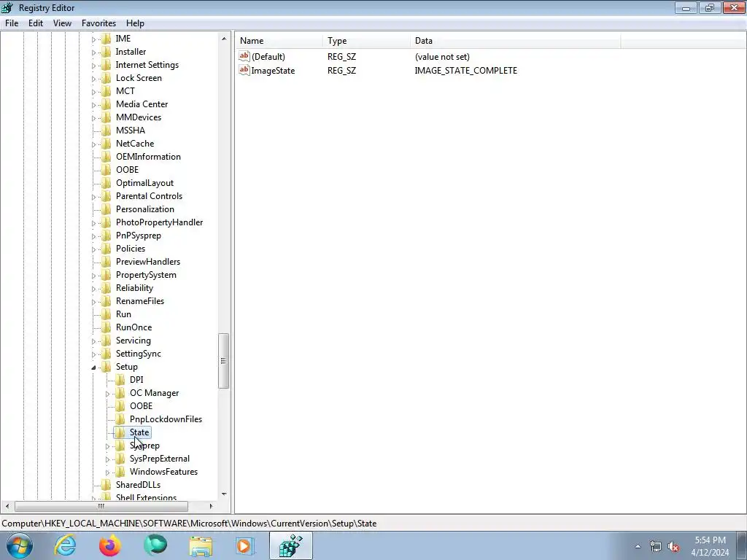747x560 pixels.
Task: Select the Servicing key label
Action: [133, 341]
